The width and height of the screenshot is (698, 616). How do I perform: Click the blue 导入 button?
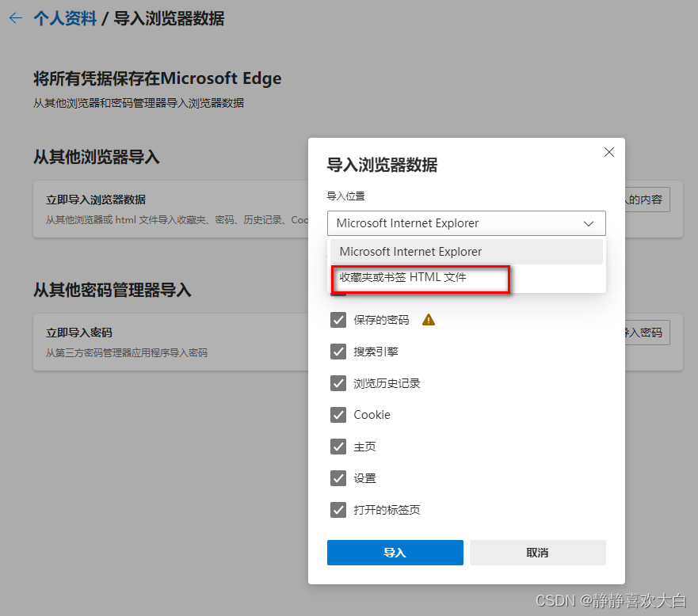[395, 553]
